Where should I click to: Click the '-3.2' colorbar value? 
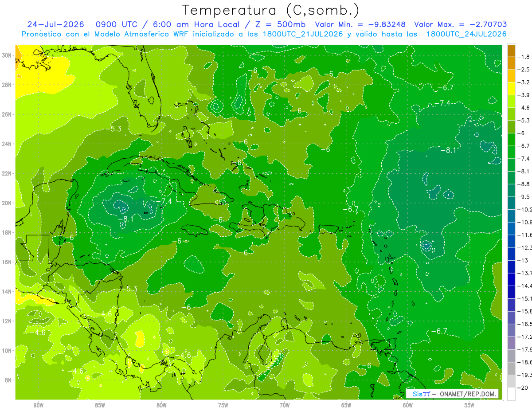tap(524, 82)
